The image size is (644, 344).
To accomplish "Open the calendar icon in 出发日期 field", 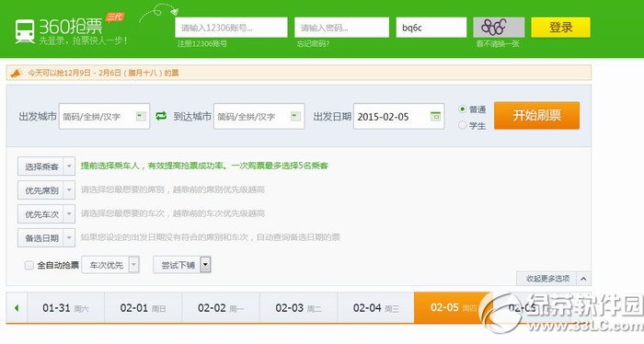I will click(x=435, y=117).
